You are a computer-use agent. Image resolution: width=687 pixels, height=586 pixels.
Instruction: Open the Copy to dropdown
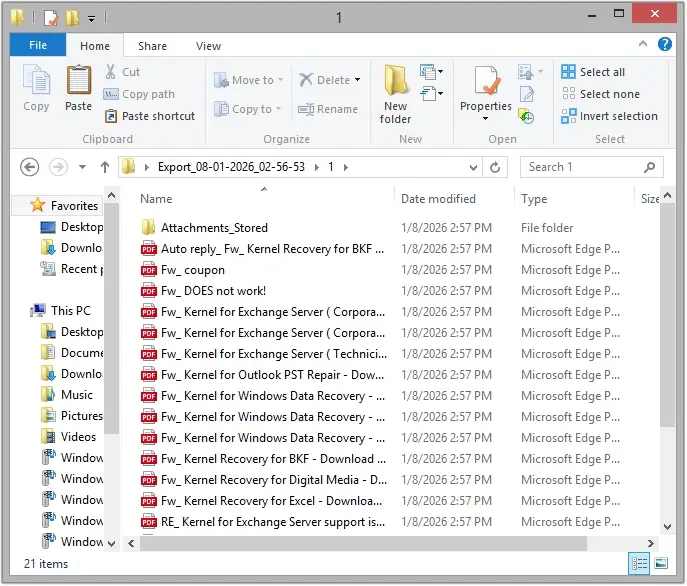(x=248, y=109)
